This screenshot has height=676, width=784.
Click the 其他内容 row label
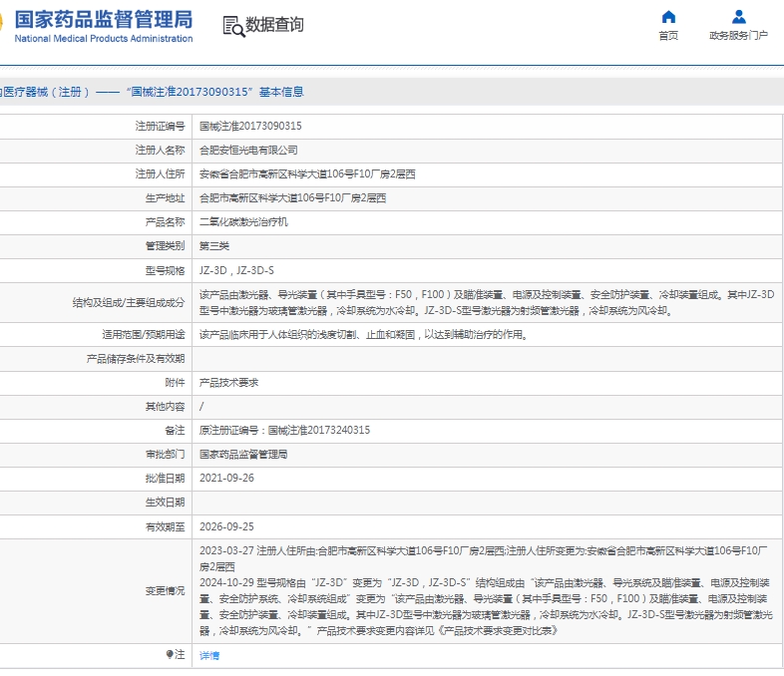click(x=165, y=406)
